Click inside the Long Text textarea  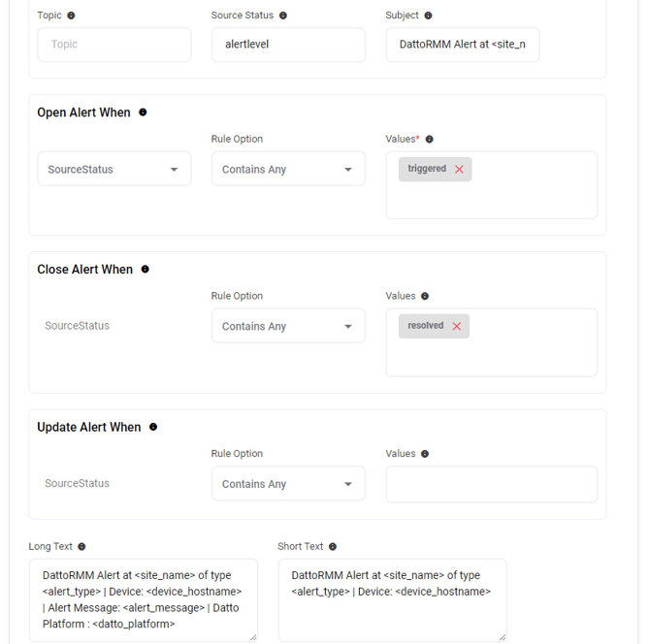(144, 599)
